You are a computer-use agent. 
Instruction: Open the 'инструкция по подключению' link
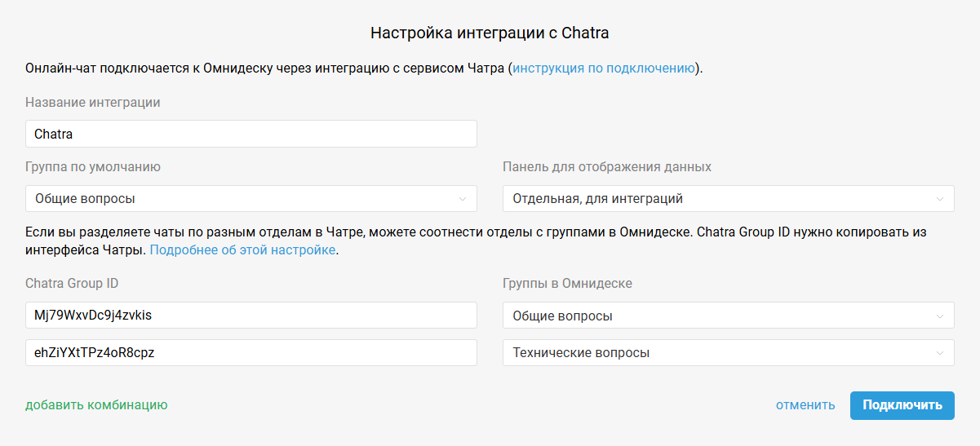[604, 68]
